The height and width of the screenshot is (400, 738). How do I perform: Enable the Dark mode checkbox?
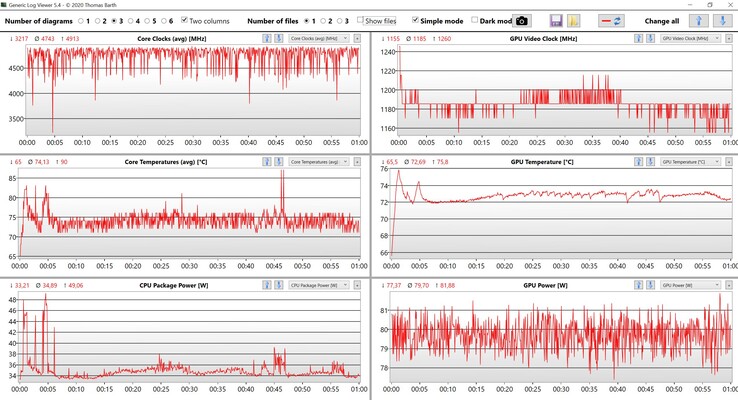tap(474, 20)
